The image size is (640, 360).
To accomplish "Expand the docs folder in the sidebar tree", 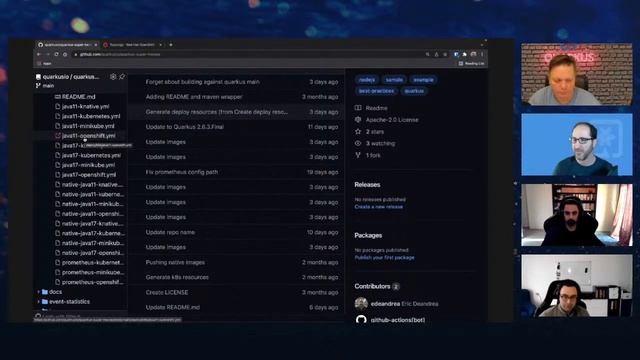I will (39, 292).
